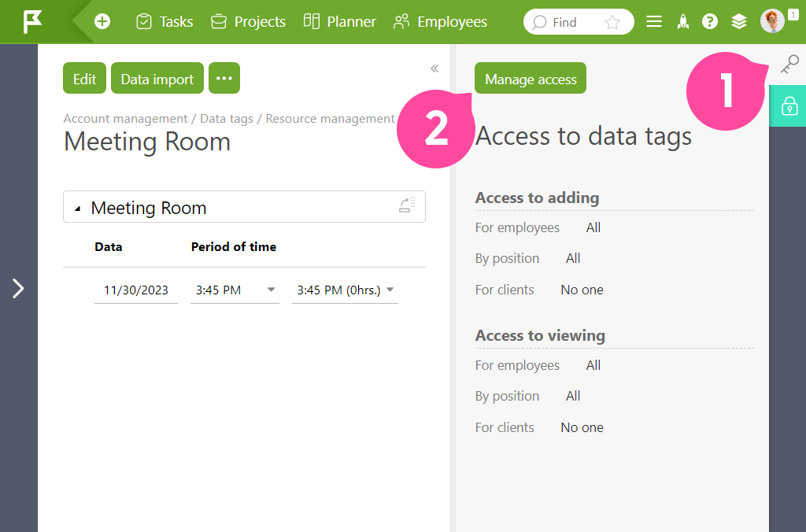Click the flag logo home icon
This screenshot has height=532, width=806.
tap(32, 21)
